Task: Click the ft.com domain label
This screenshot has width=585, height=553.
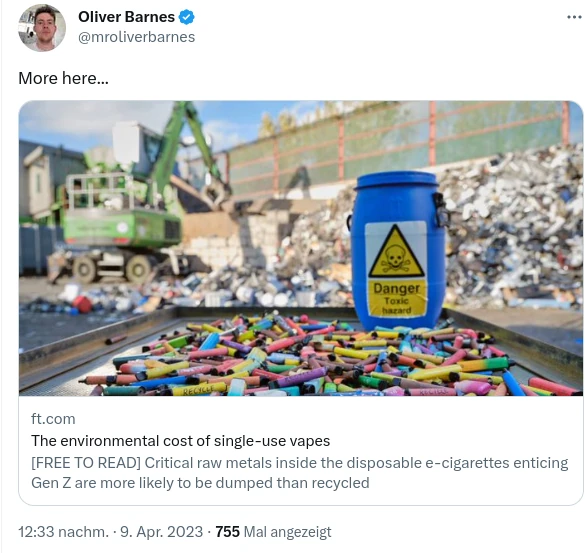Action: 53,419
